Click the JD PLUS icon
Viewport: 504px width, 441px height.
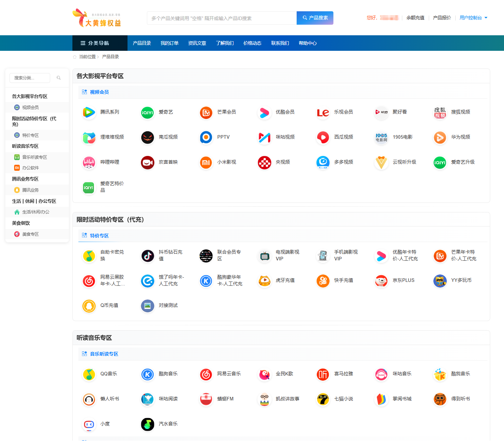point(381,280)
